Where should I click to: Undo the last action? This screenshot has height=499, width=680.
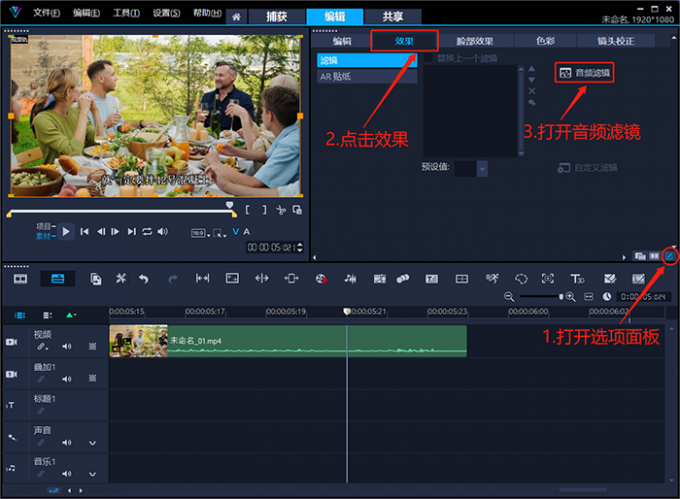coord(144,279)
